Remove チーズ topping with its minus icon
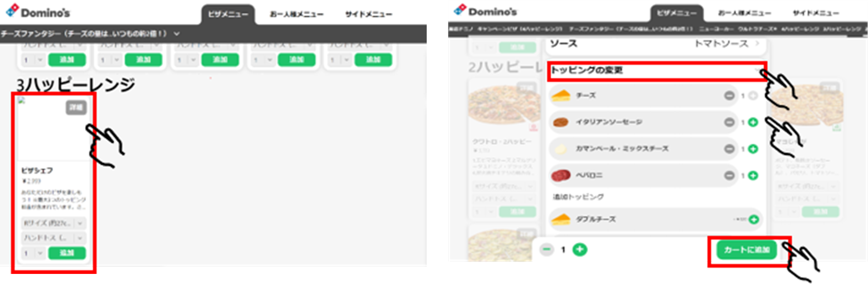This screenshot has width=868, height=286. pyautogui.click(x=729, y=96)
